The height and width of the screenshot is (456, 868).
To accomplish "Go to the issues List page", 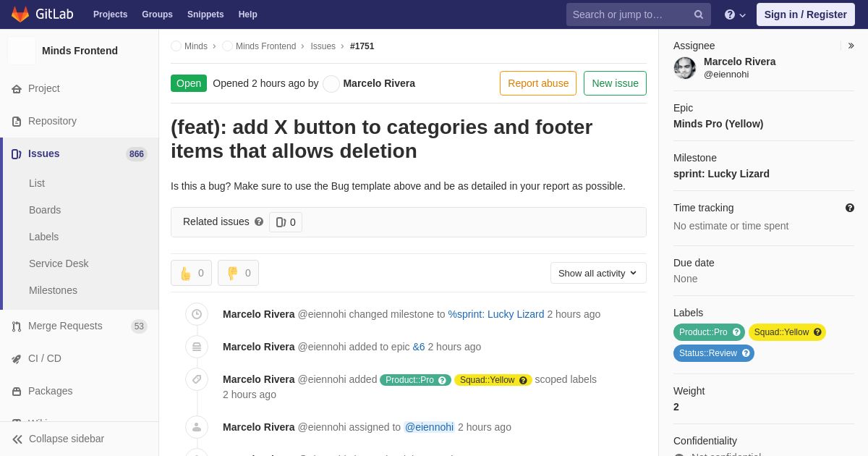I will coord(37,183).
